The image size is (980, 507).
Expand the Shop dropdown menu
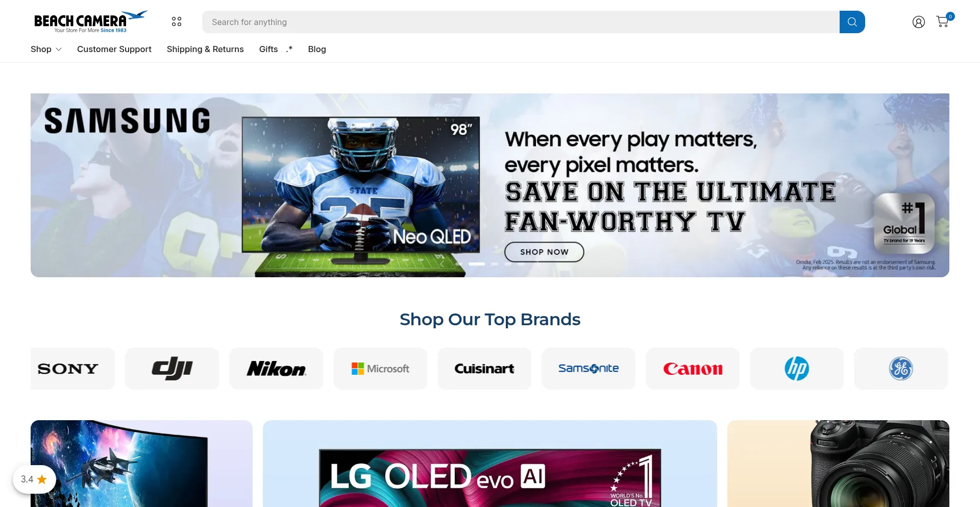pyautogui.click(x=46, y=49)
